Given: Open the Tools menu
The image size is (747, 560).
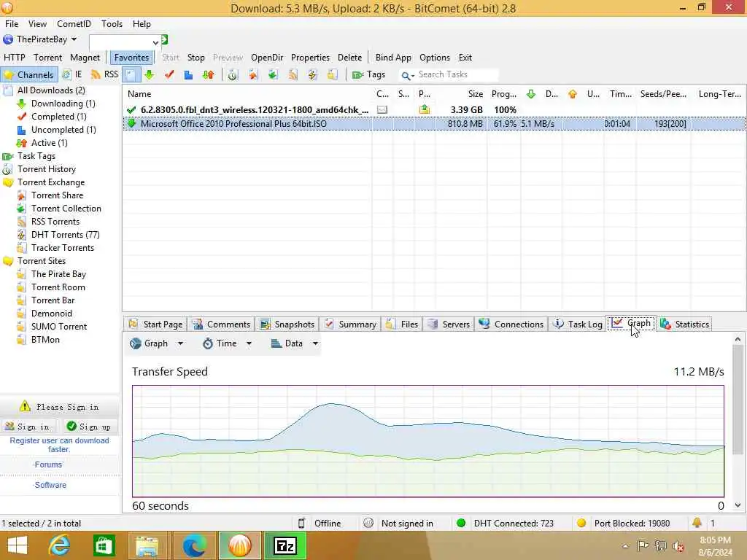Looking at the screenshot, I should click(x=112, y=24).
